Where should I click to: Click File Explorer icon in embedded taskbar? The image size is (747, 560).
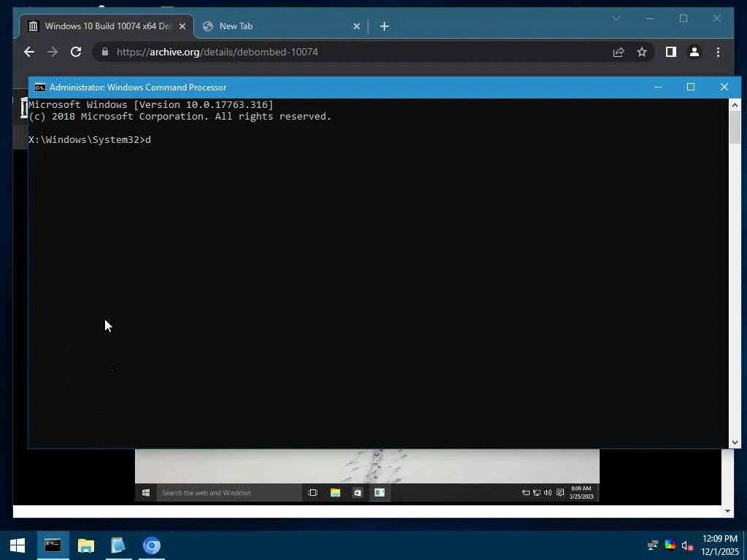(x=336, y=493)
